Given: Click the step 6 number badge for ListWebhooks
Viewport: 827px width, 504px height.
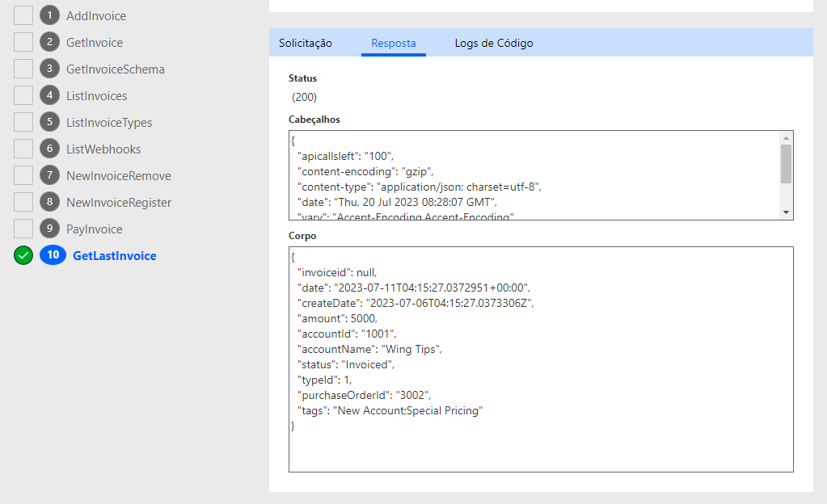Looking at the screenshot, I should [49, 149].
